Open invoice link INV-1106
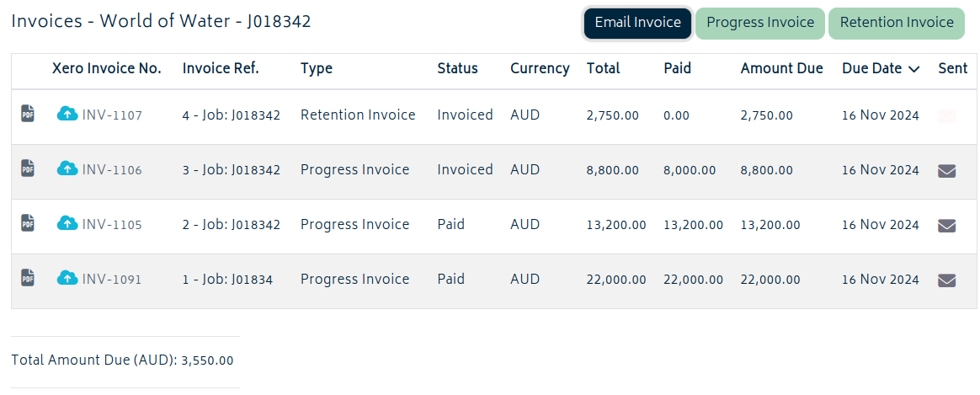The image size is (980, 395). 112,170
